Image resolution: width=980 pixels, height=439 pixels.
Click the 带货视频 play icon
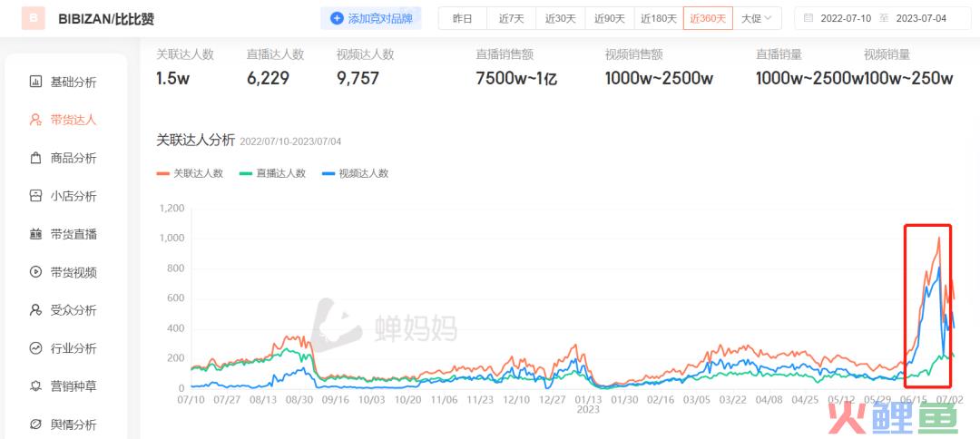[x=36, y=272]
